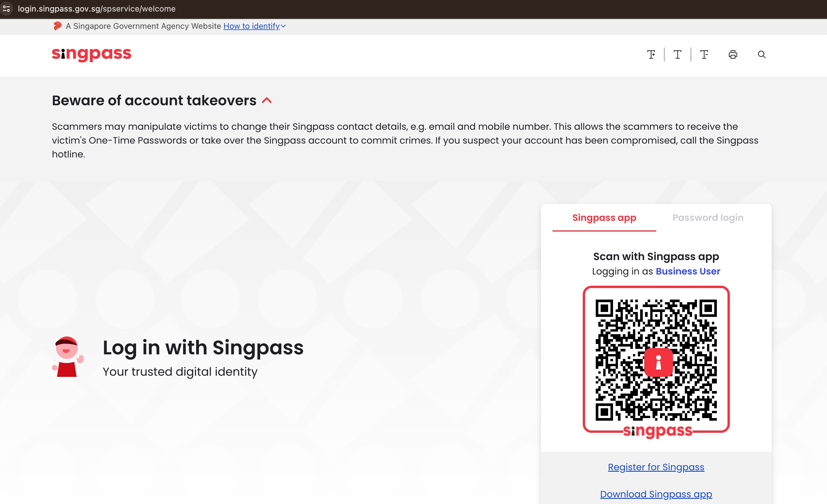The height and width of the screenshot is (504, 827).
Task: Open search with magnifier icon
Action: (762, 54)
